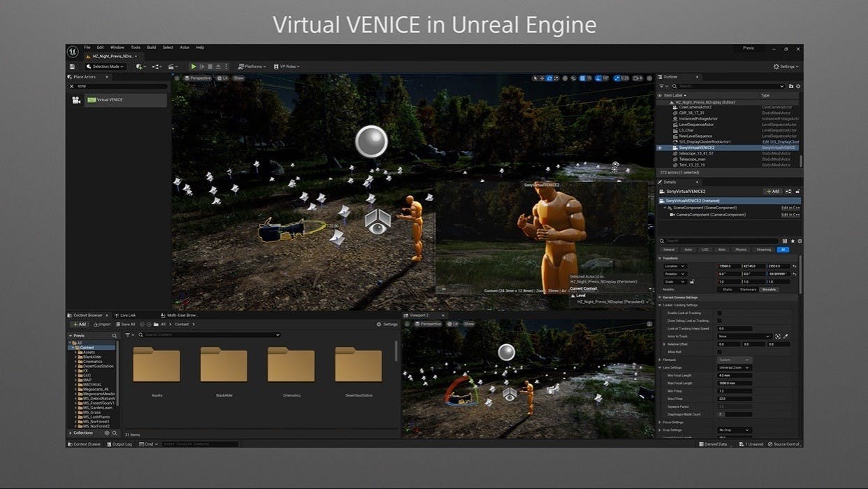Click Import in Content Browser
Image resolution: width=868 pixels, height=489 pixels.
[102, 325]
